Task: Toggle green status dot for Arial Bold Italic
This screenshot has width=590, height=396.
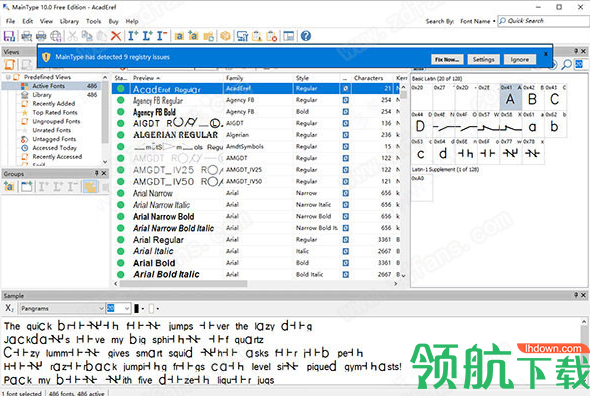Action: (120, 274)
